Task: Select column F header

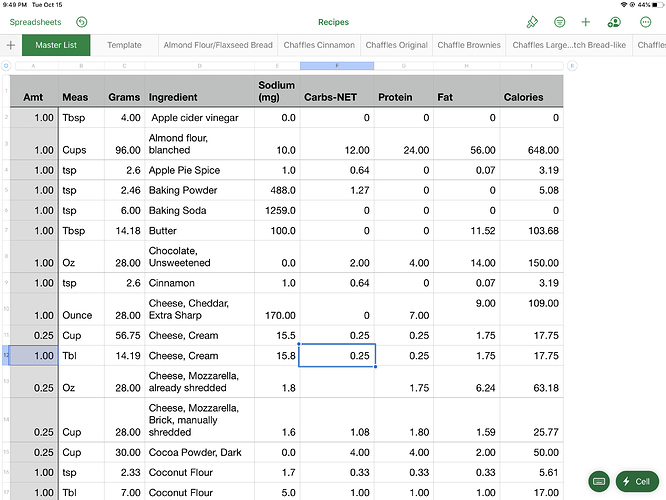Action: click(x=337, y=66)
